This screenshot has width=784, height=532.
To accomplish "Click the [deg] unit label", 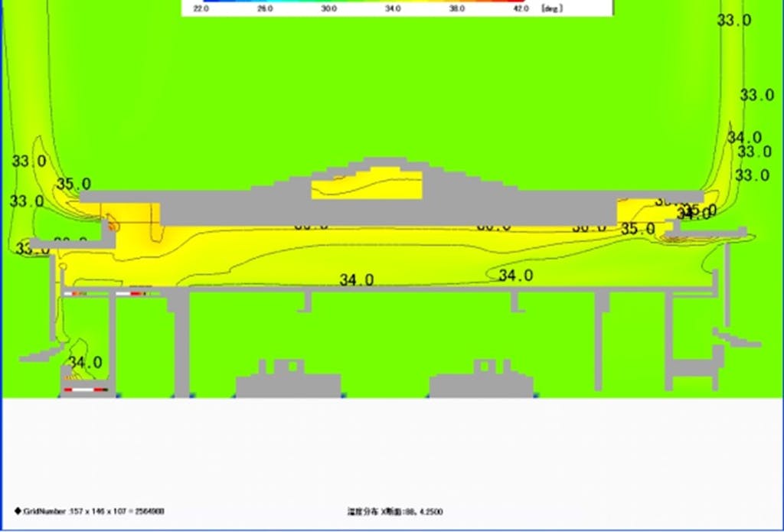I will click(x=553, y=8).
